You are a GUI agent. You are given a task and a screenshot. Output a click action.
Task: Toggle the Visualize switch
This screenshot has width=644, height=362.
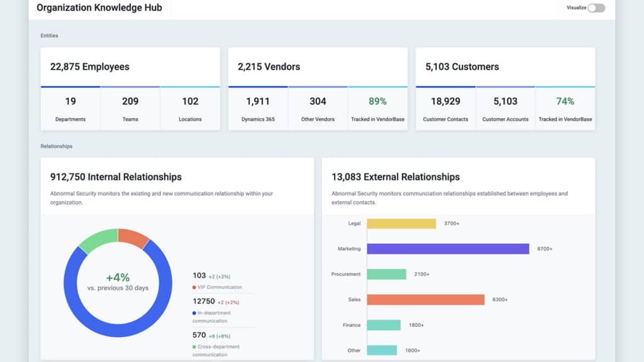(x=596, y=8)
